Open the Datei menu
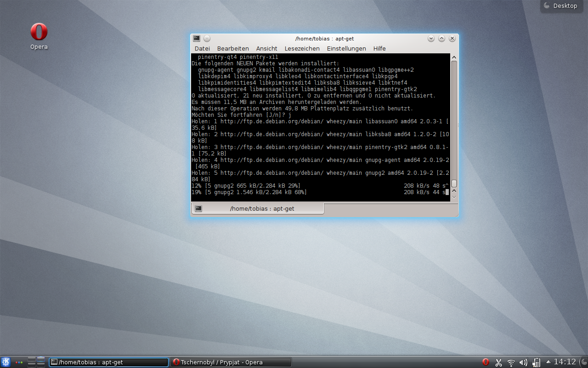This screenshot has width=588, height=368. [x=202, y=48]
